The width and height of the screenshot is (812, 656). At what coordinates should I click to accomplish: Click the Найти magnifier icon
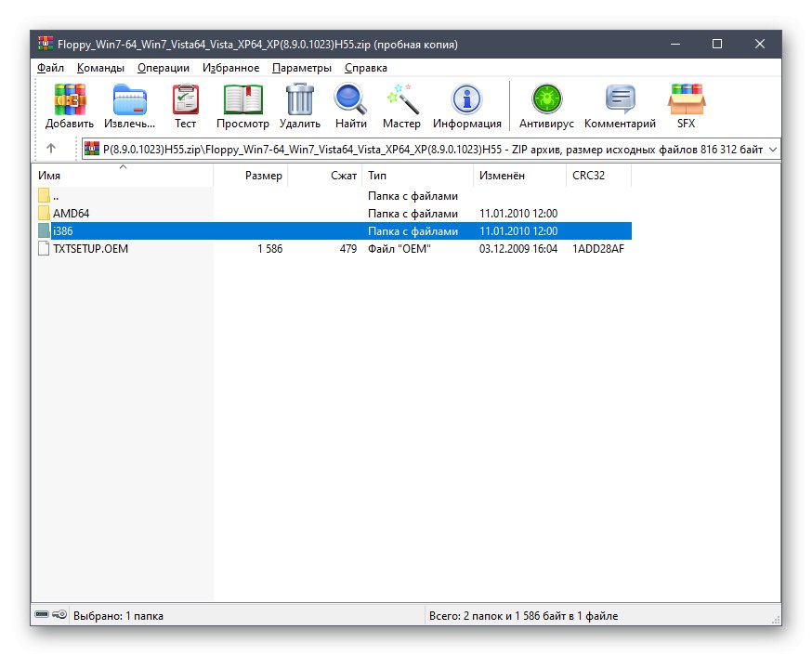[x=350, y=99]
